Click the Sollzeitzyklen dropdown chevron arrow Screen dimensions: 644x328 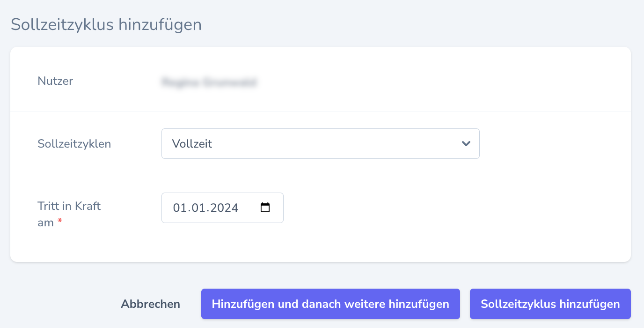coord(466,144)
